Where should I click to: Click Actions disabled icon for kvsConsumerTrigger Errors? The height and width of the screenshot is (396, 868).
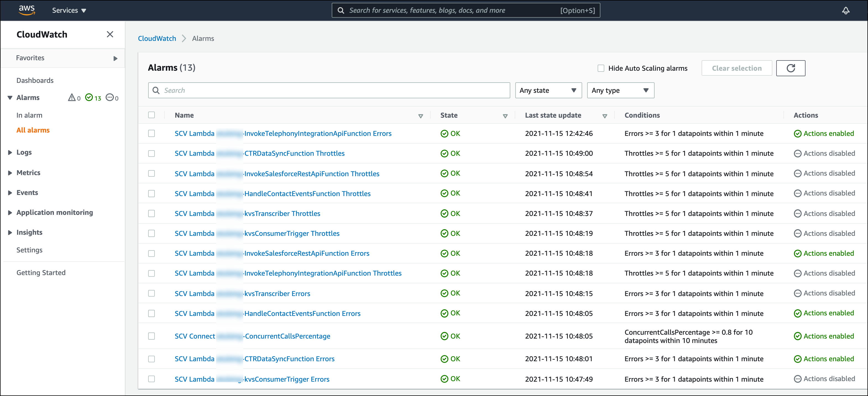point(798,379)
